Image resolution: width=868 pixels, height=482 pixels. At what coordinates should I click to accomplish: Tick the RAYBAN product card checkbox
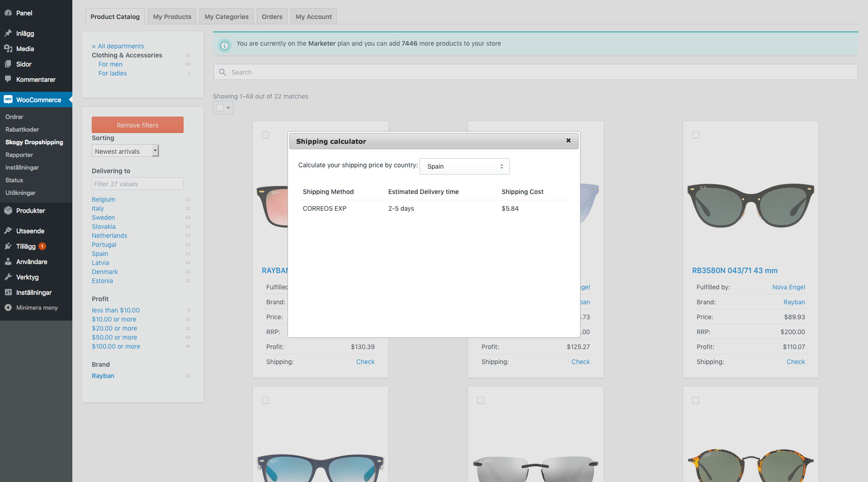pos(265,135)
